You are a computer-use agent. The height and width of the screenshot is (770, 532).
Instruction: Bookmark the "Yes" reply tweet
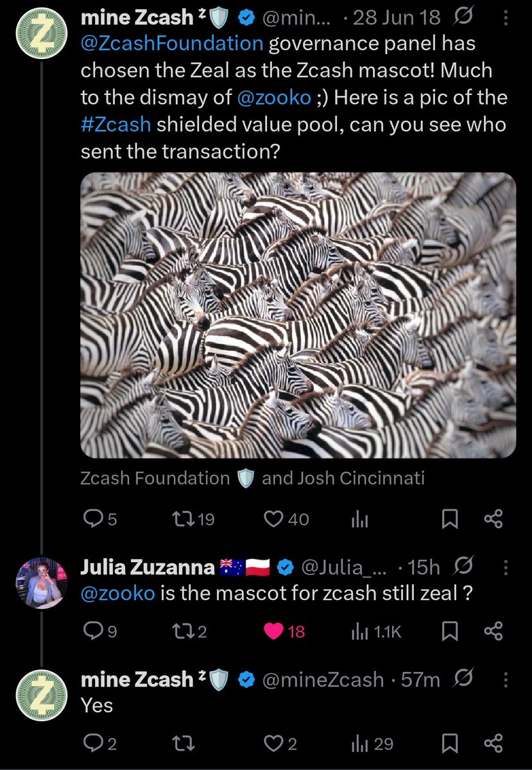point(451,744)
